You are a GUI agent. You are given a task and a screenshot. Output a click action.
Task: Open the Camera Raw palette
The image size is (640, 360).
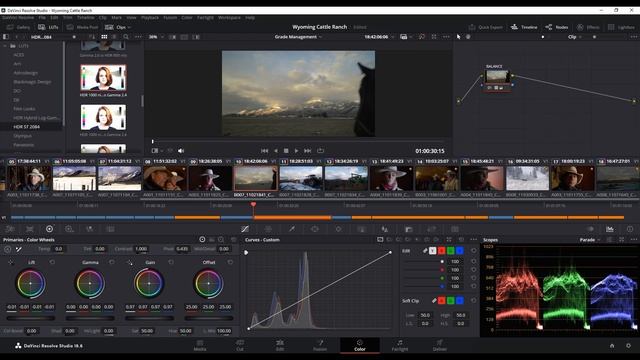[x=10, y=229]
